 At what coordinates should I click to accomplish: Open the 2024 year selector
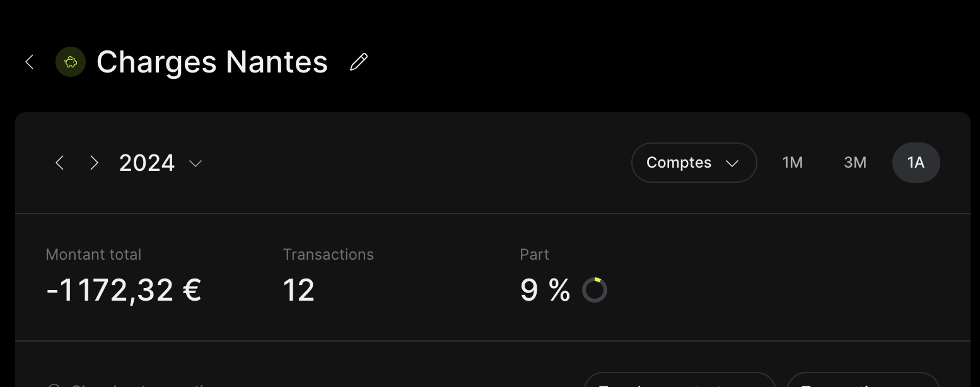(x=147, y=163)
